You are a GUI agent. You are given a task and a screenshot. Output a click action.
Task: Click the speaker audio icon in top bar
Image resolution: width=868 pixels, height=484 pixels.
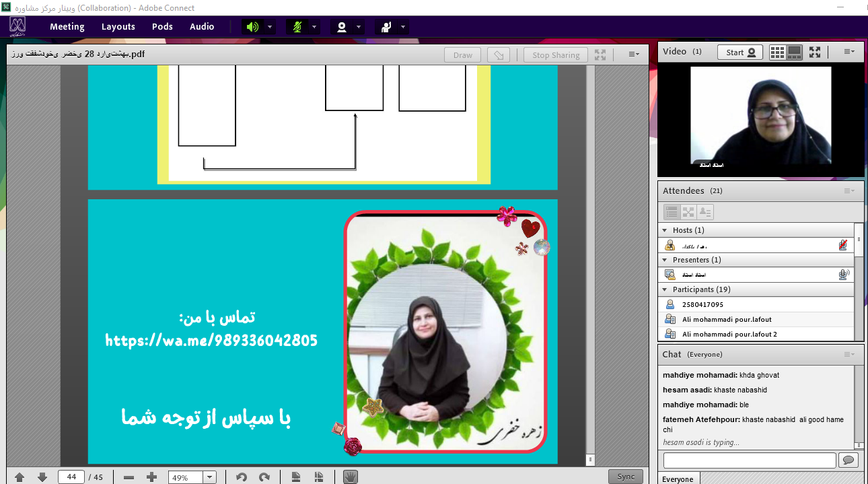(x=252, y=27)
